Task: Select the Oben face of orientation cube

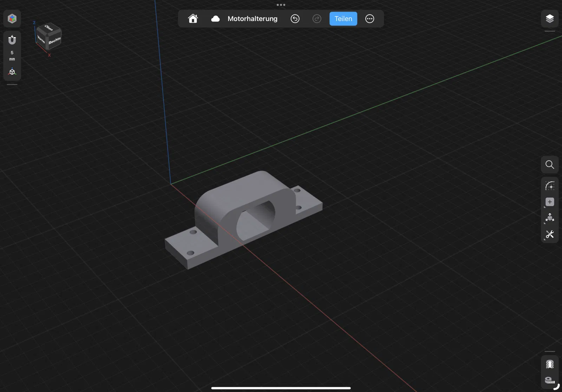Action: [49, 28]
